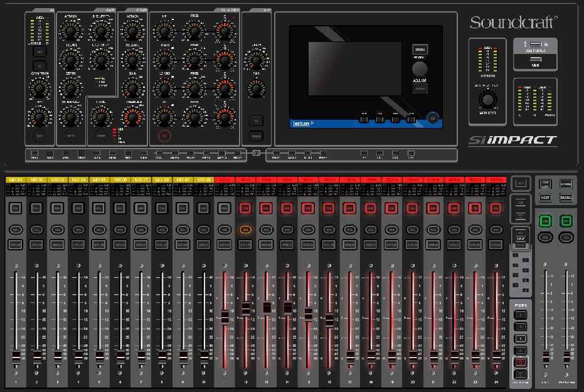Solo the 100Hz channel
The height and width of the screenshot is (392, 584).
pos(329,245)
